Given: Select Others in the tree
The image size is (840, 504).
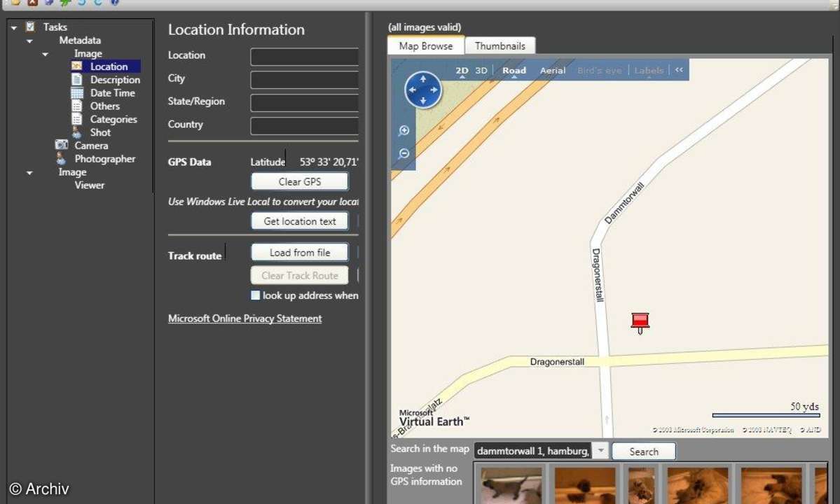Looking at the screenshot, I should [105, 106].
